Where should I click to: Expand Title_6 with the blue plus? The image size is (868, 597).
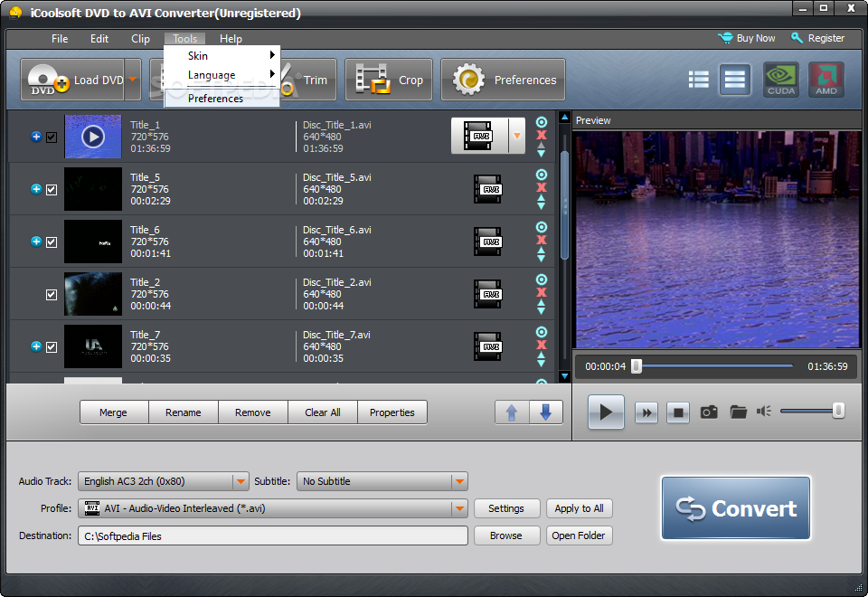click(x=36, y=242)
